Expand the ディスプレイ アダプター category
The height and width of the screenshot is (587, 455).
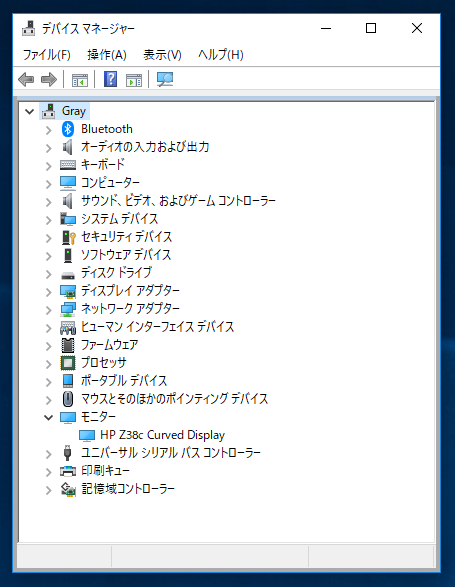click(x=48, y=292)
